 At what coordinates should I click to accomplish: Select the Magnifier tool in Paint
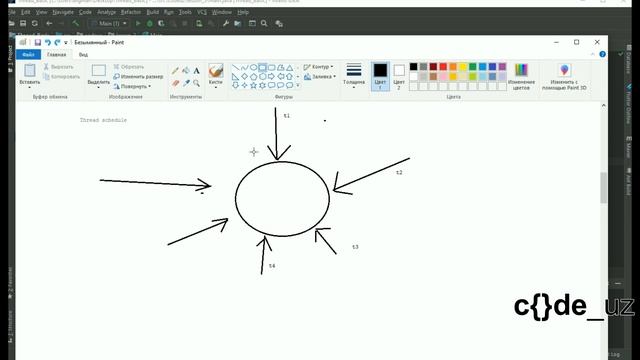click(196, 83)
